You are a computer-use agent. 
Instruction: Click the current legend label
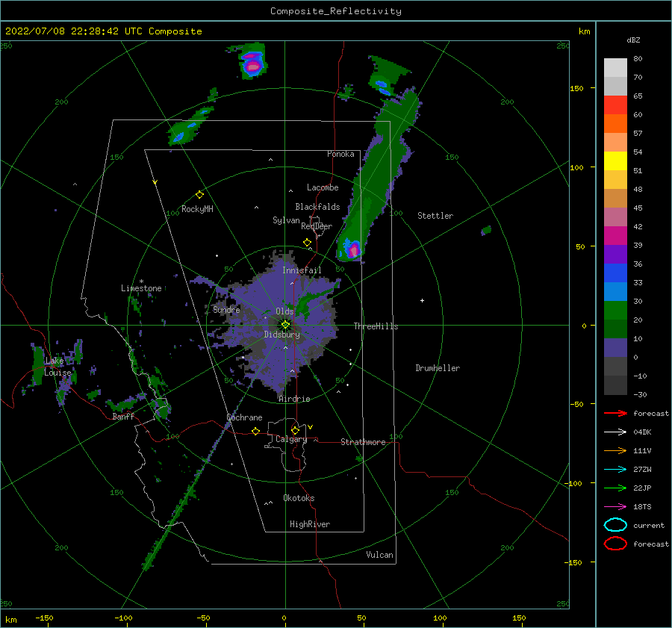pyautogui.click(x=648, y=525)
